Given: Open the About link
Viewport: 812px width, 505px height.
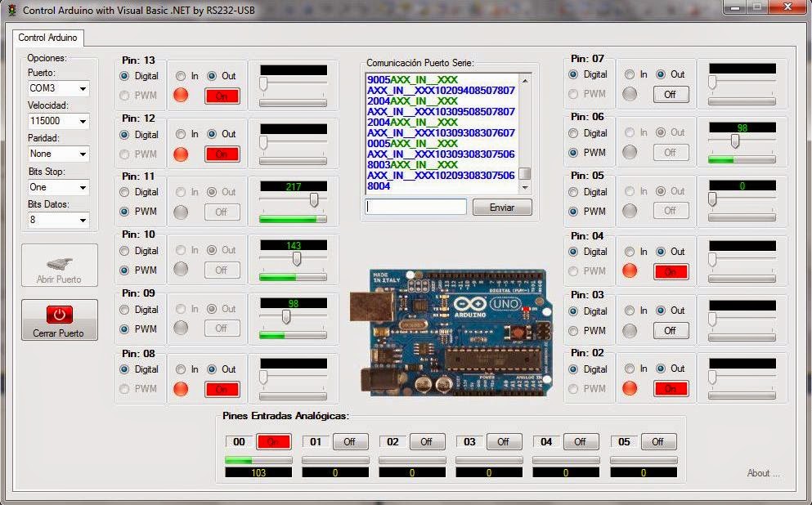Looking at the screenshot, I should 763,473.
